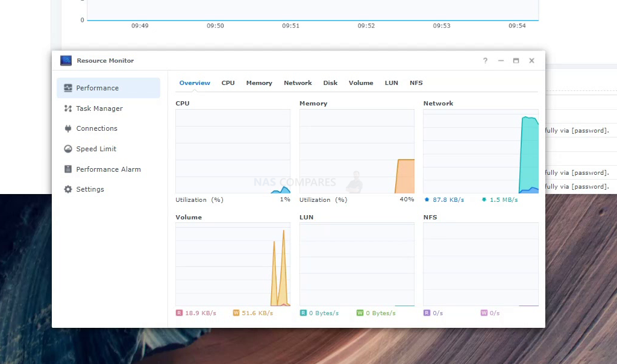Click the CPU 1% utilization value
The height and width of the screenshot is (364, 617).
point(285,199)
